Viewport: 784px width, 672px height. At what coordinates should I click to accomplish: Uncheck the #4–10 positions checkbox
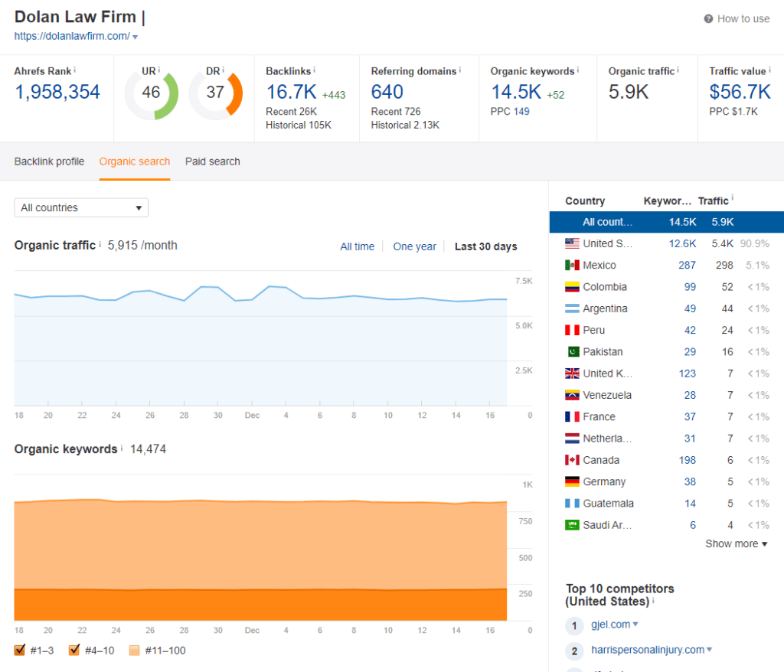tap(74, 650)
